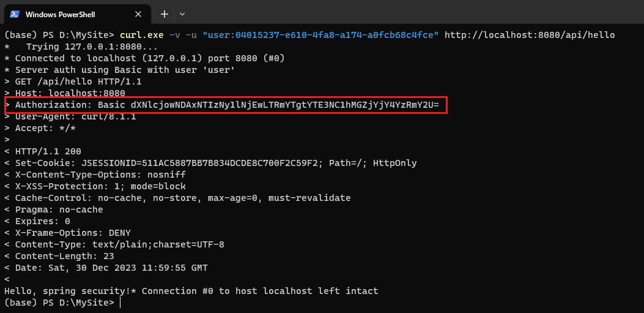The height and width of the screenshot is (313, 644).
Task: Click the User-Agent curl/8.1.1 line
Action: point(70,117)
